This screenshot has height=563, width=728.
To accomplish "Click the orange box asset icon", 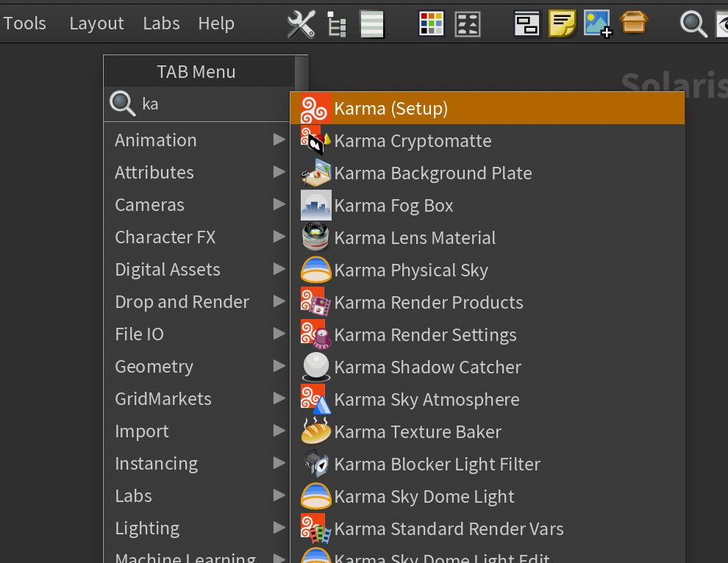I will tap(634, 22).
